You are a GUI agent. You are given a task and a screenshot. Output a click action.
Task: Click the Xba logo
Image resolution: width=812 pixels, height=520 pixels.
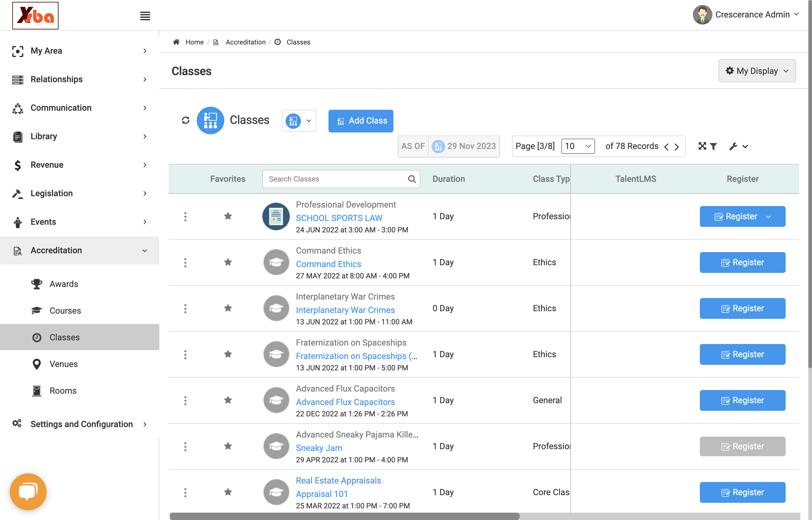tap(36, 16)
